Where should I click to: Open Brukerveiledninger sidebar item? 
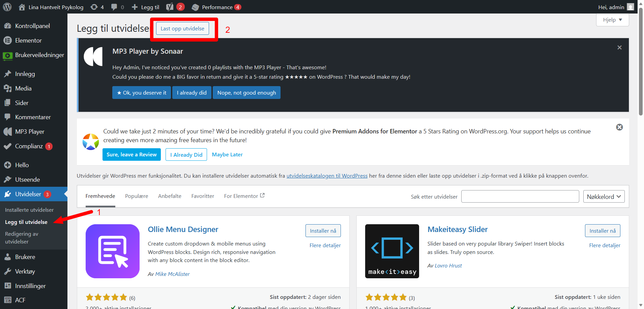[34, 55]
